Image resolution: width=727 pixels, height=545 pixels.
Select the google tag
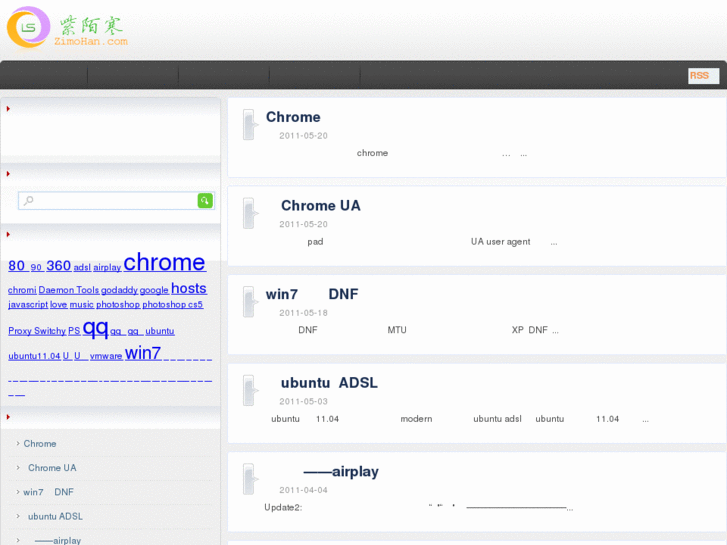[154, 290]
